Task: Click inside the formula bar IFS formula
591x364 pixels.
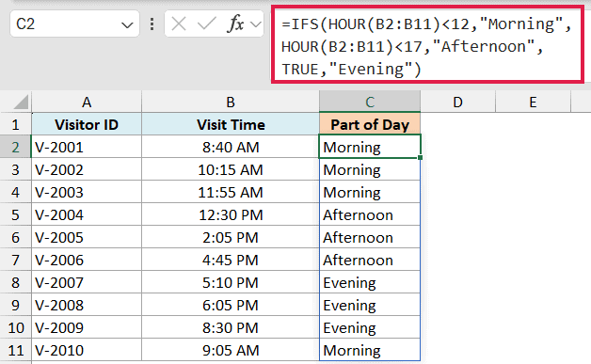Action: (x=426, y=46)
